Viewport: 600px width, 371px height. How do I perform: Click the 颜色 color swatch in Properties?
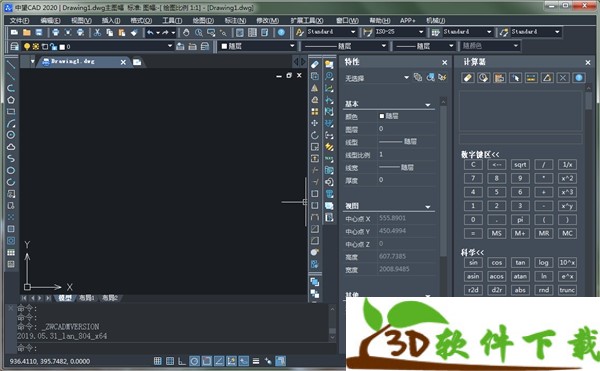coord(382,116)
